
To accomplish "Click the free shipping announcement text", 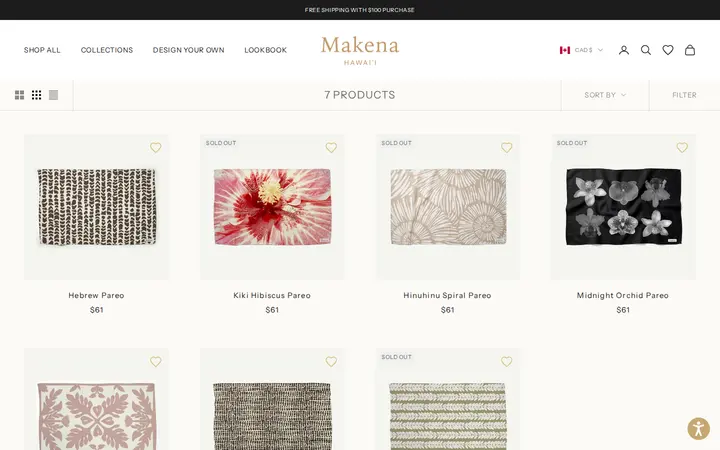I will pyautogui.click(x=360, y=10).
